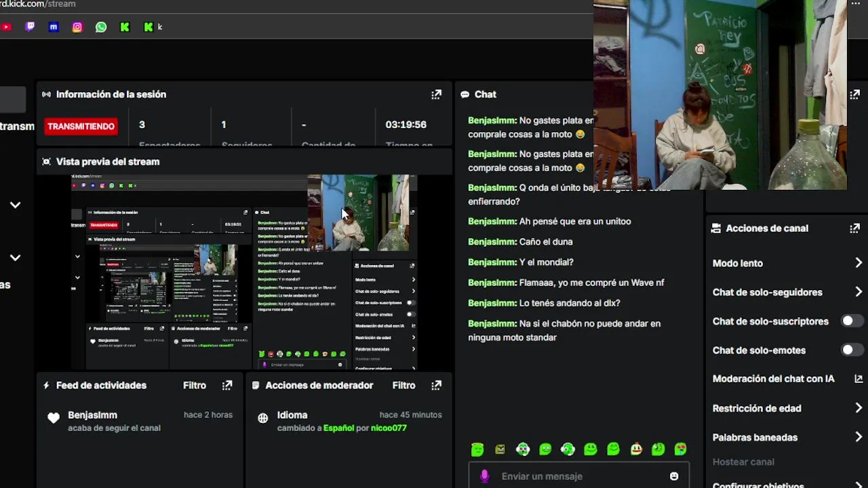868x488 pixels.
Task: Open Filtro in Acciones de moderador
Action: click(403, 385)
